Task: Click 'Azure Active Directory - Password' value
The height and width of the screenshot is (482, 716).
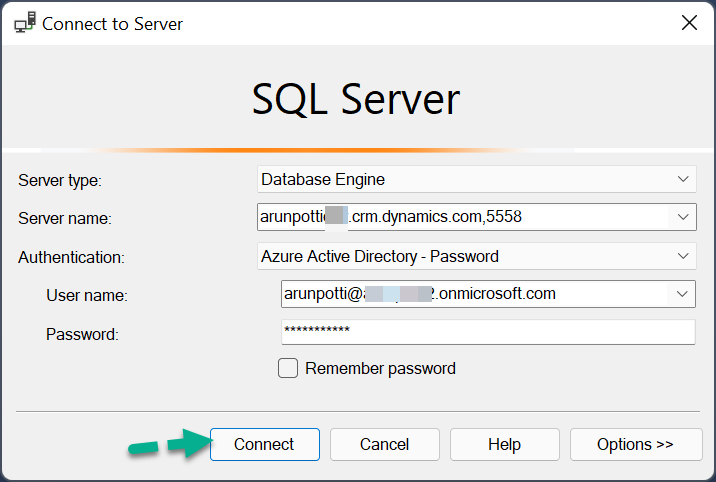Action: pos(379,256)
